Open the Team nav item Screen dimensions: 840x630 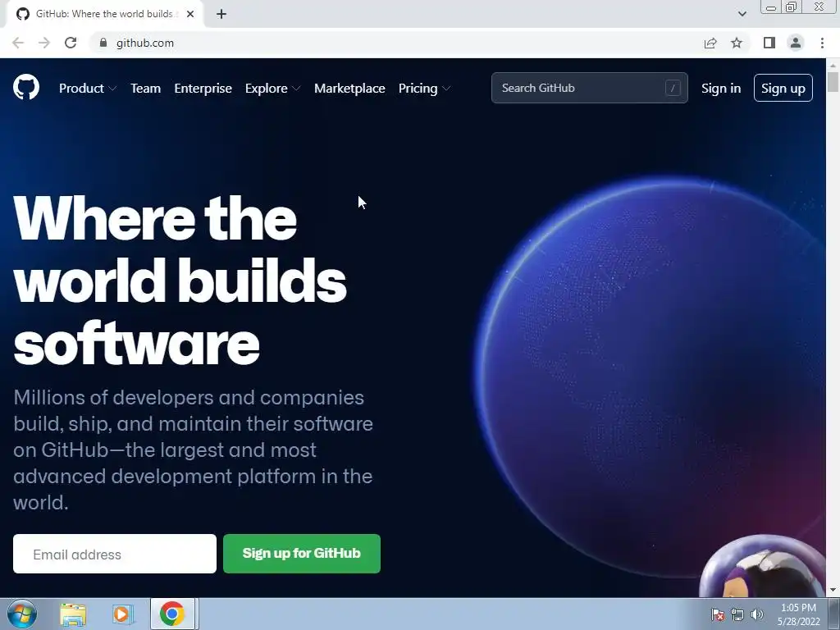146,89
